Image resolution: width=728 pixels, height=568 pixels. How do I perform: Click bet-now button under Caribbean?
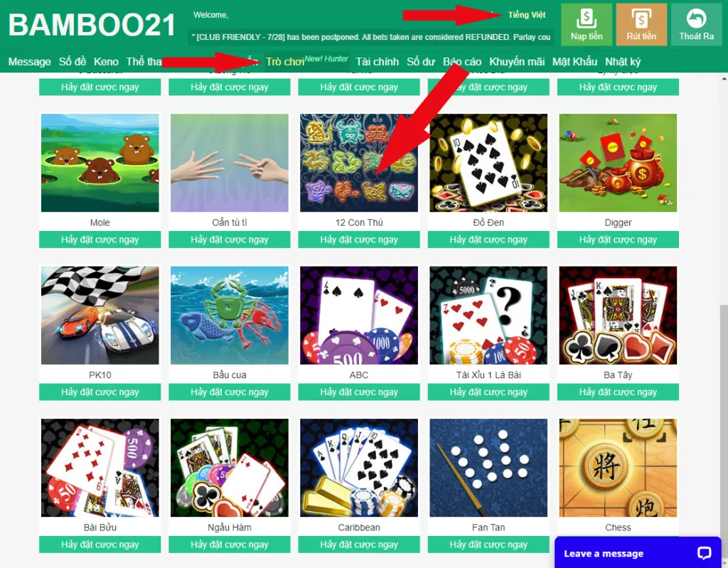pos(359,545)
